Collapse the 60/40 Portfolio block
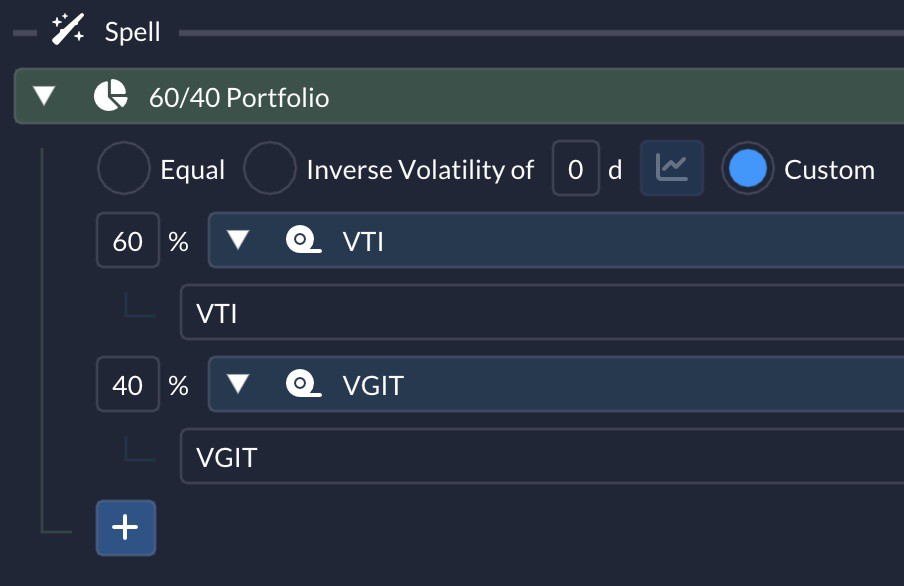This screenshot has width=904, height=586. 44,96
